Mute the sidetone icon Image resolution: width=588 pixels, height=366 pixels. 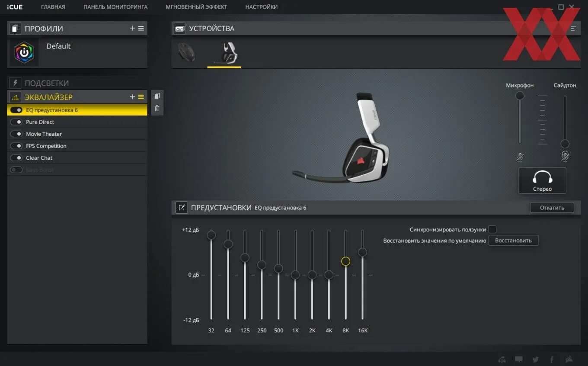(565, 156)
